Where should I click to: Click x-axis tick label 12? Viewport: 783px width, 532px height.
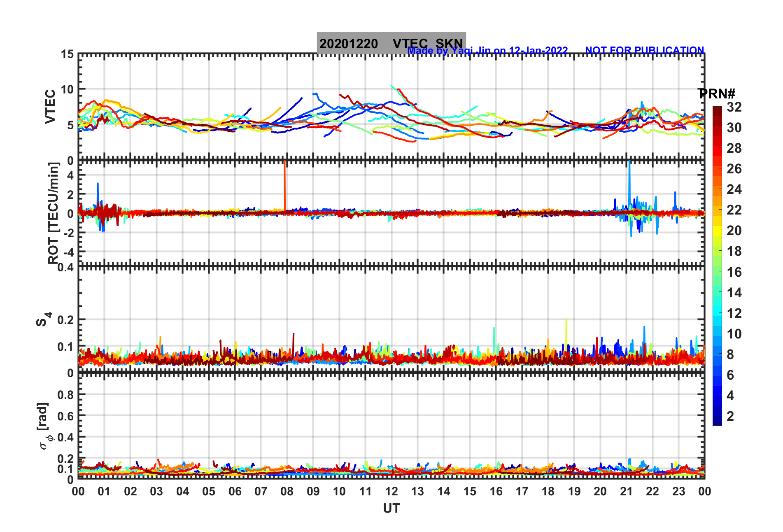coord(391,491)
